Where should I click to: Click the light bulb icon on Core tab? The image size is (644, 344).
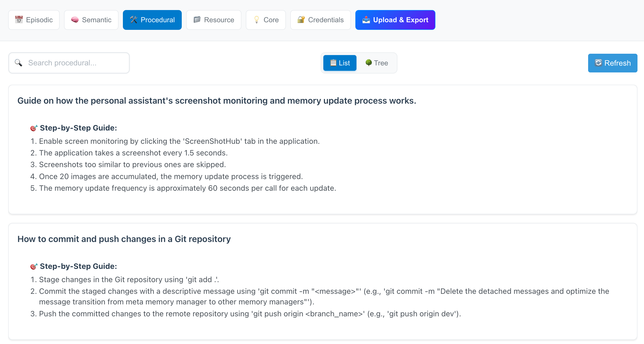tap(257, 20)
